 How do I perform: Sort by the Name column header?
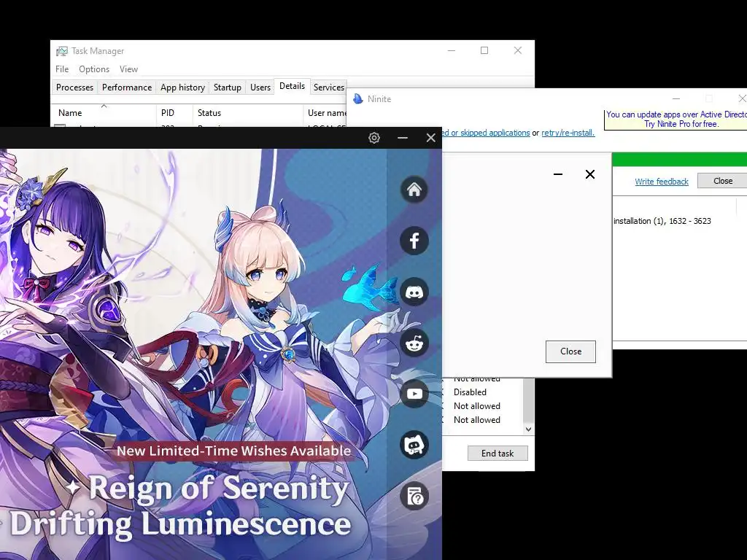point(104,113)
